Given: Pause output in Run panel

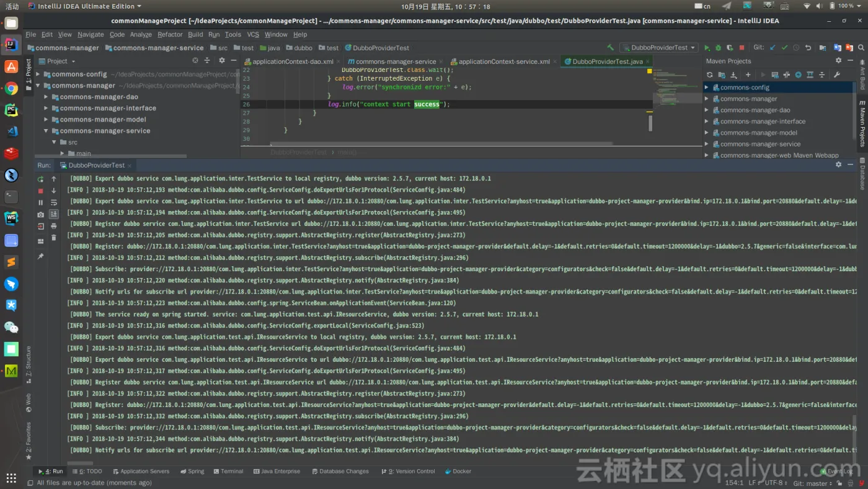Looking at the screenshot, I should click(x=40, y=202).
